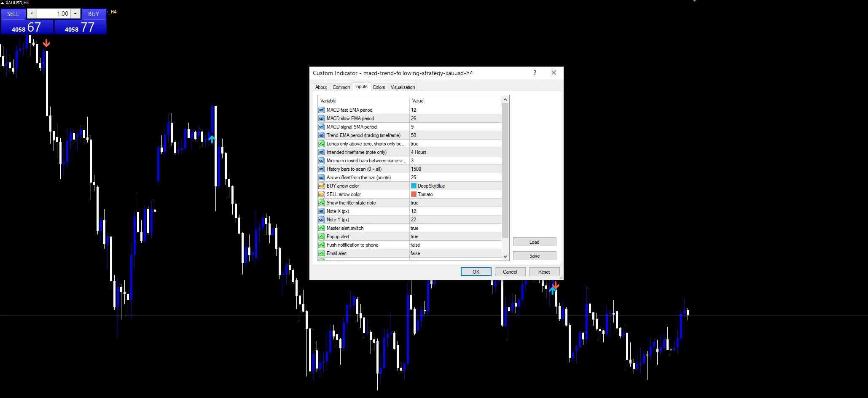The height and width of the screenshot is (398, 868).
Task: Edit Arrow offset value 25
Action: (456, 177)
